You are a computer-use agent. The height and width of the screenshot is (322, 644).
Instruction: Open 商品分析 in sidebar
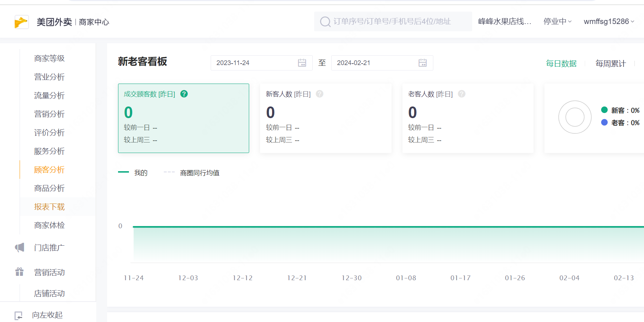pos(49,188)
